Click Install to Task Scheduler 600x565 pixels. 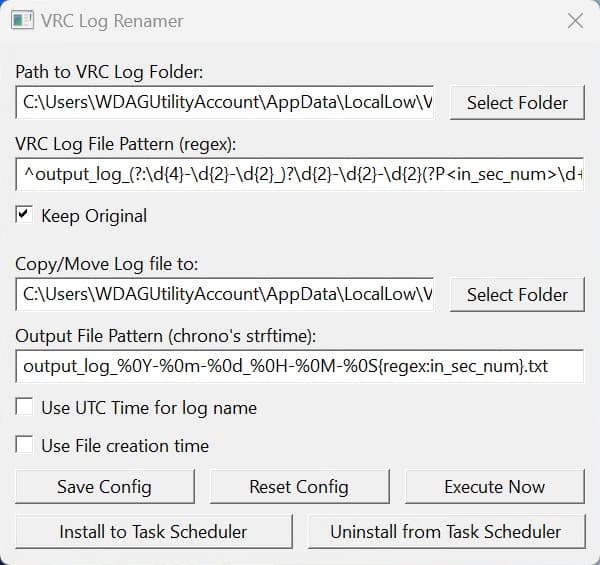pos(153,531)
